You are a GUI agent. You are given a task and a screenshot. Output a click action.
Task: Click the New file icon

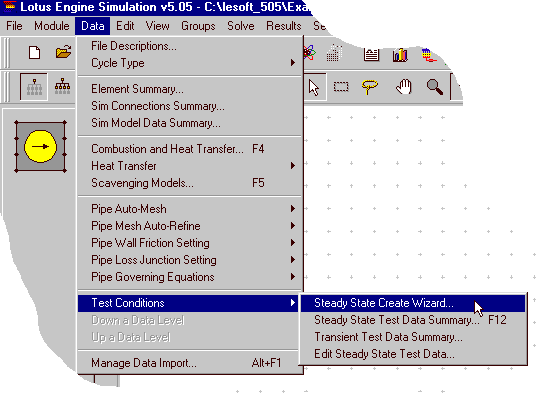pyautogui.click(x=34, y=53)
